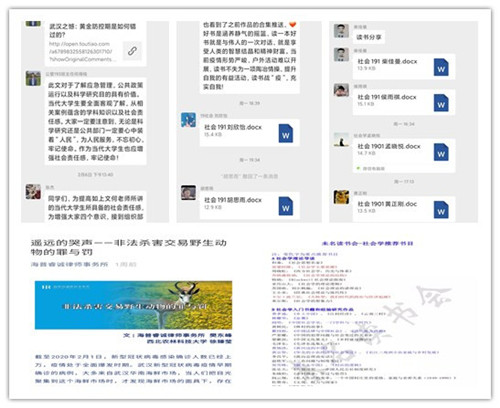Image resolution: width=500 pixels, height=408 pixels.
Task: Open the article title 遥远的哭声 headline
Action: pyautogui.click(x=128, y=247)
